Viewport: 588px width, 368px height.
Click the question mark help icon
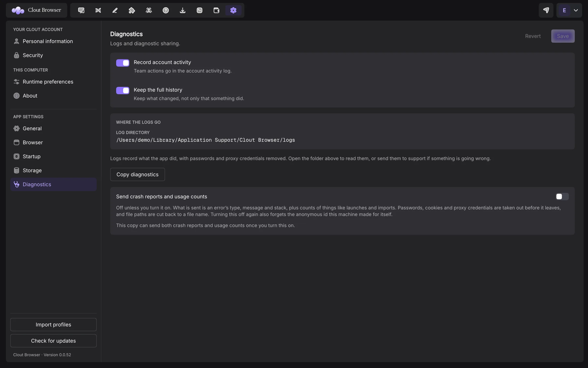click(166, 10)
